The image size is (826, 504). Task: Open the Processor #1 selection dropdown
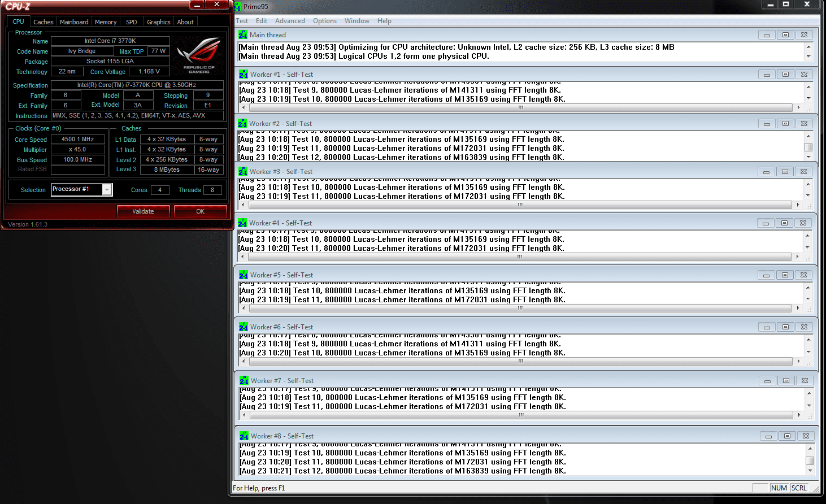point(107,190)
